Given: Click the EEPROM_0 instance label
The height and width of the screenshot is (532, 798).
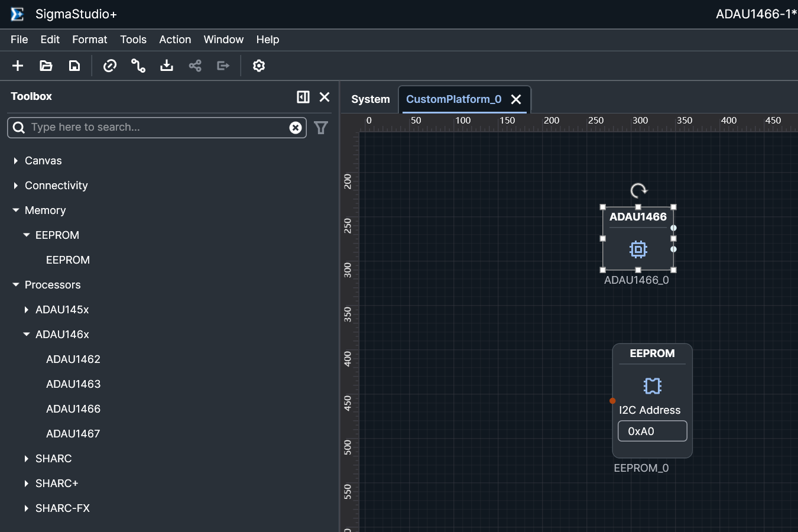Looking at the screenshot, I should 641,468.
